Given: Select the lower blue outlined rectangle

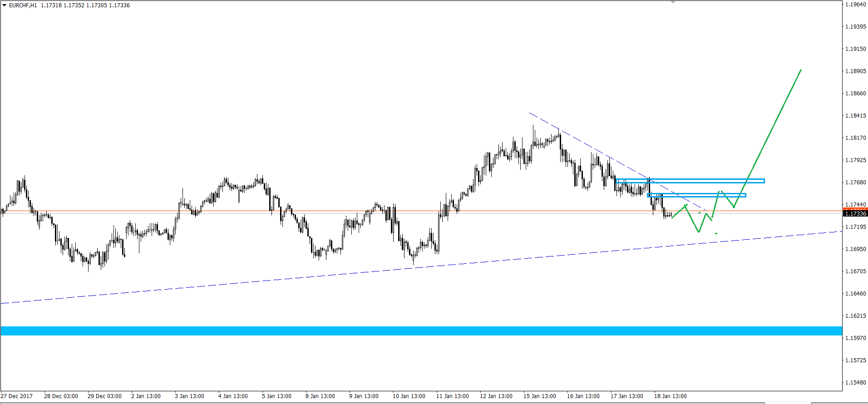Looking at the screenshot, I should [x=696, y=195].
